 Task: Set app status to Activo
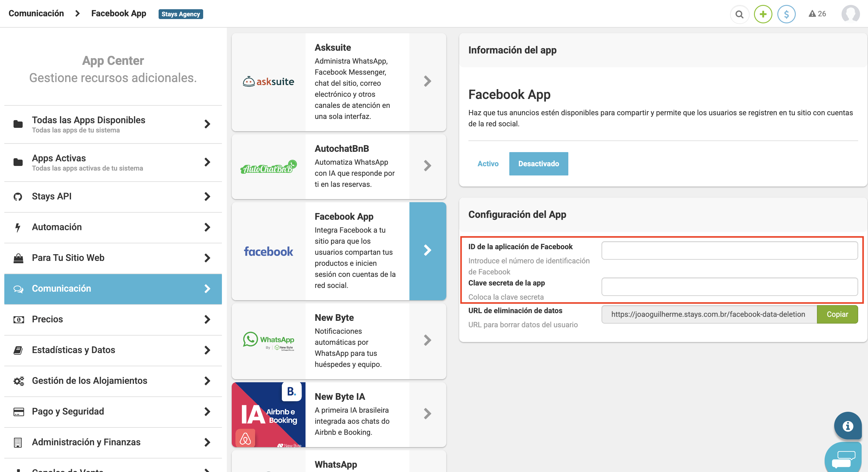487,164
